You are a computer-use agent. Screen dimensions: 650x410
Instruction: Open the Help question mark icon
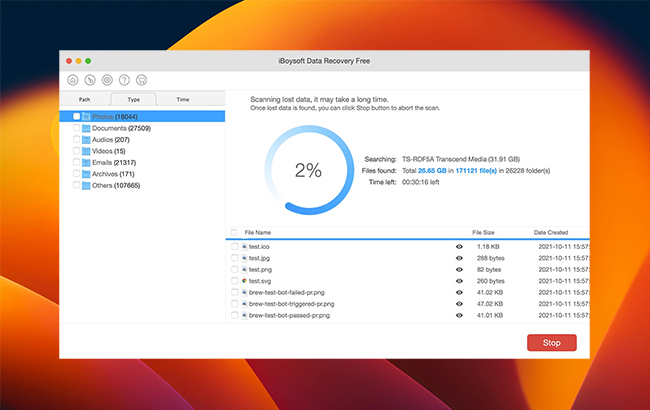pyautogui.click(x=124, y=80)
